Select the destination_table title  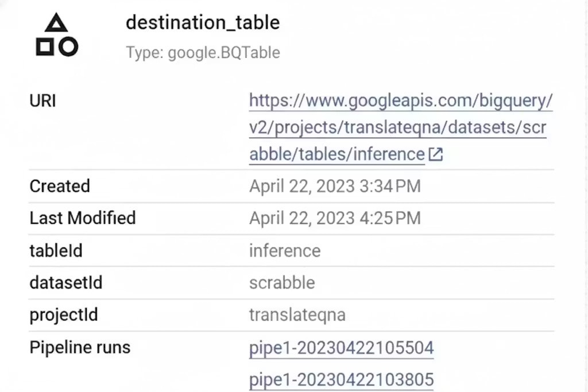tap(203, 22)
